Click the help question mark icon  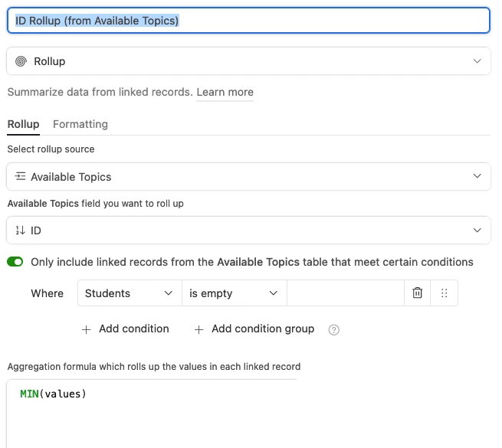(x=333, y=329)
